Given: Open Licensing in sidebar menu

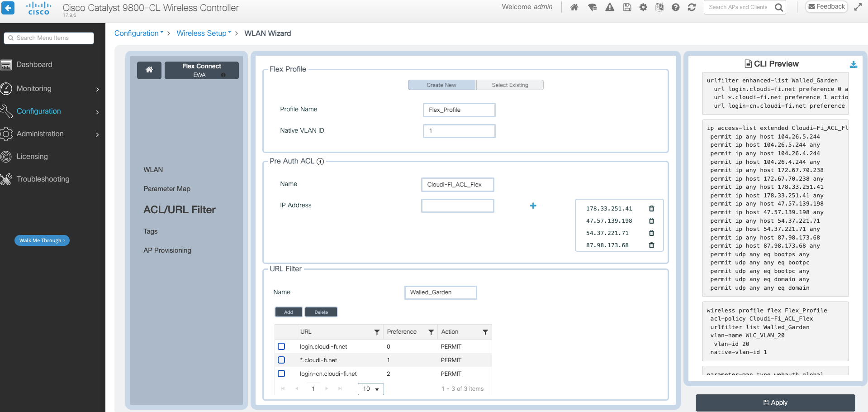Looking at the screenshot, I should click(x=32, y=156).
